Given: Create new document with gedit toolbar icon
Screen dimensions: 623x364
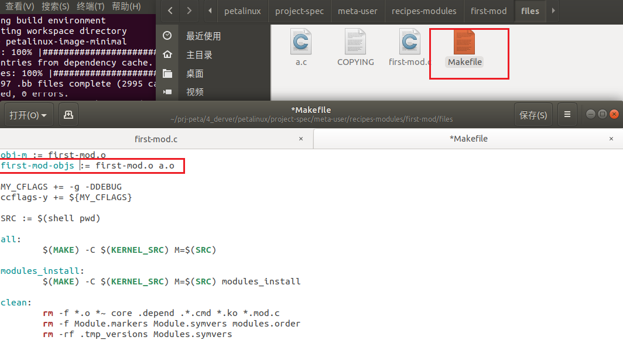Looking at the screenshot, I should [69, 115].
